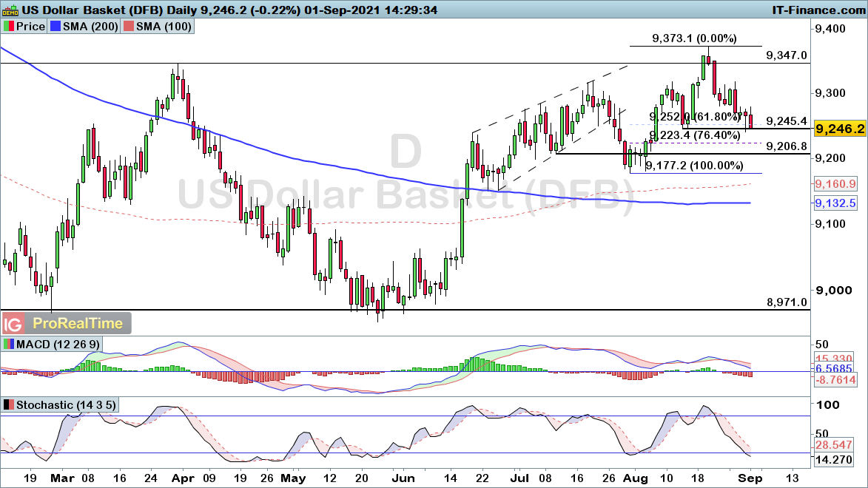Click the SMA 100 value label 9,160.9

pyautogui.click(x=835, y=183)
